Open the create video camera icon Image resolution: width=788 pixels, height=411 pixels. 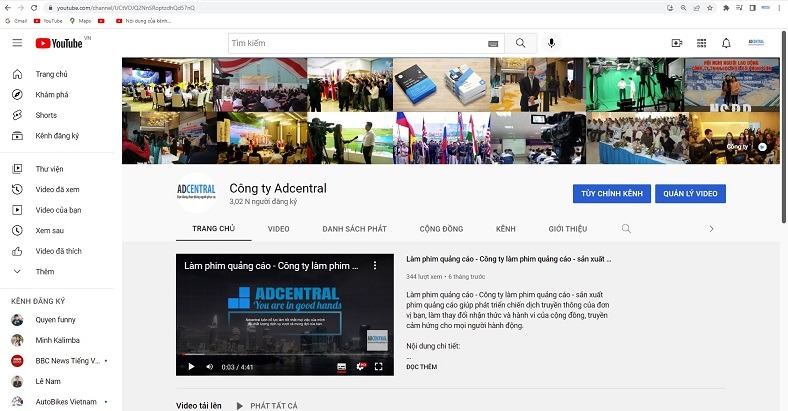click(x=677, y=43)
